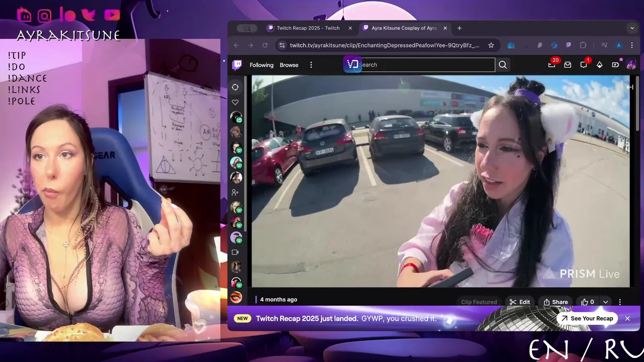
Task: Click the browser forward arrow
Action: tap(251, 45)
